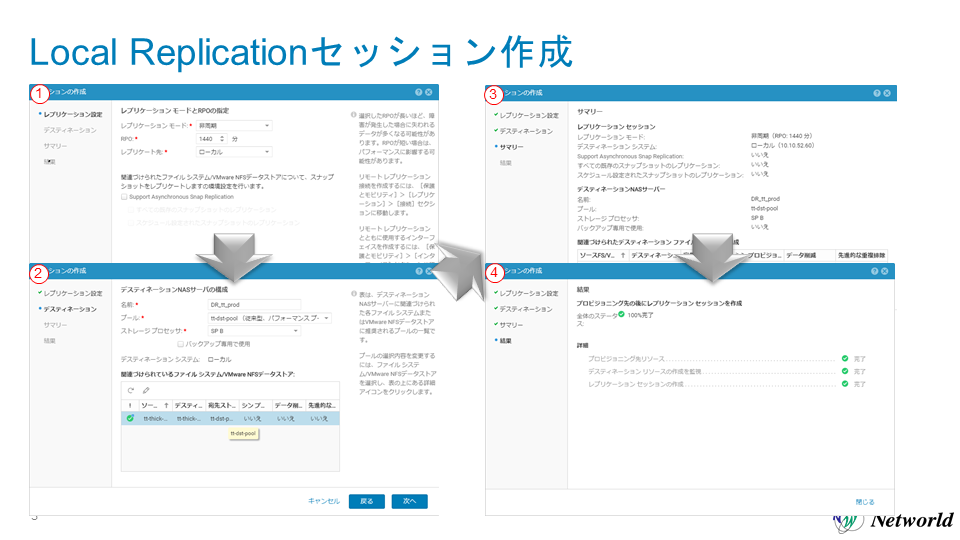Click the RPO value field 1440
Image resolution: width=960 pixels, height=540 pixels.
pos(207,139)
